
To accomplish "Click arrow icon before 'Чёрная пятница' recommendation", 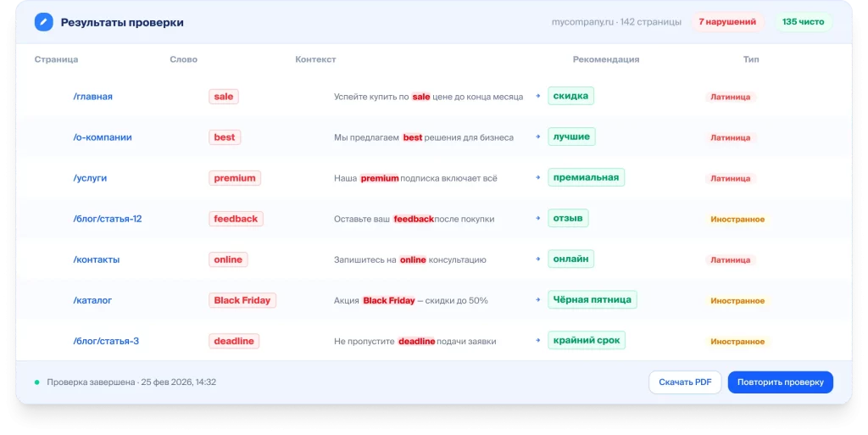I will 537,300.
